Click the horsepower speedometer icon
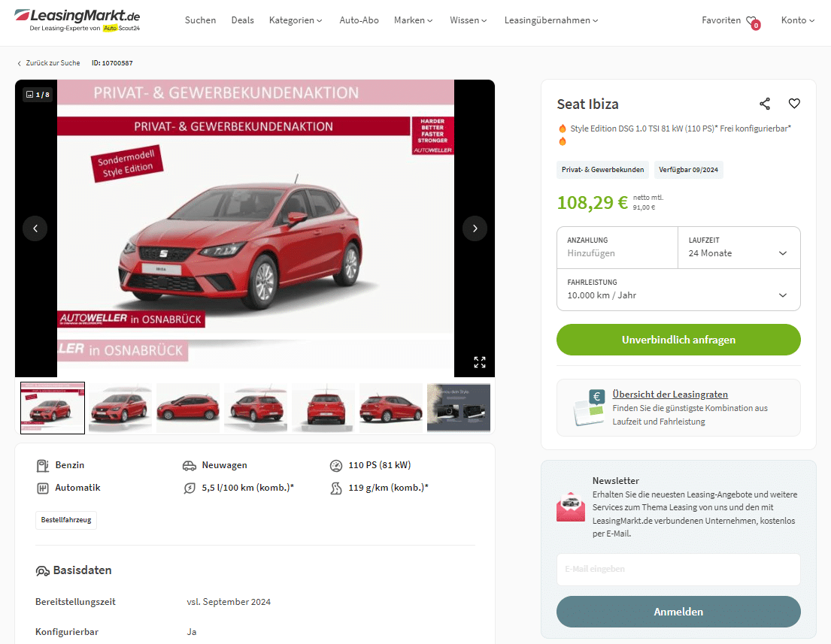This screenshot has height=644, width=831. (336, 465)
